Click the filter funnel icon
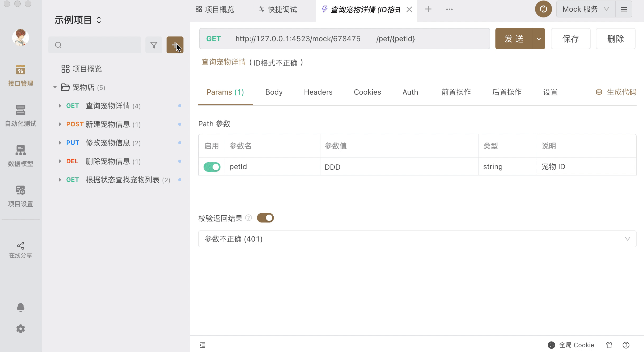644x352 pixels. pos(154,45)
